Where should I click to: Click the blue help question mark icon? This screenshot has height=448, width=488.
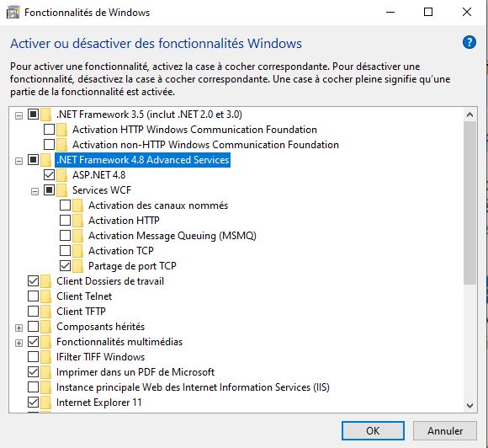pyautogui.click(x=469, y=42)
